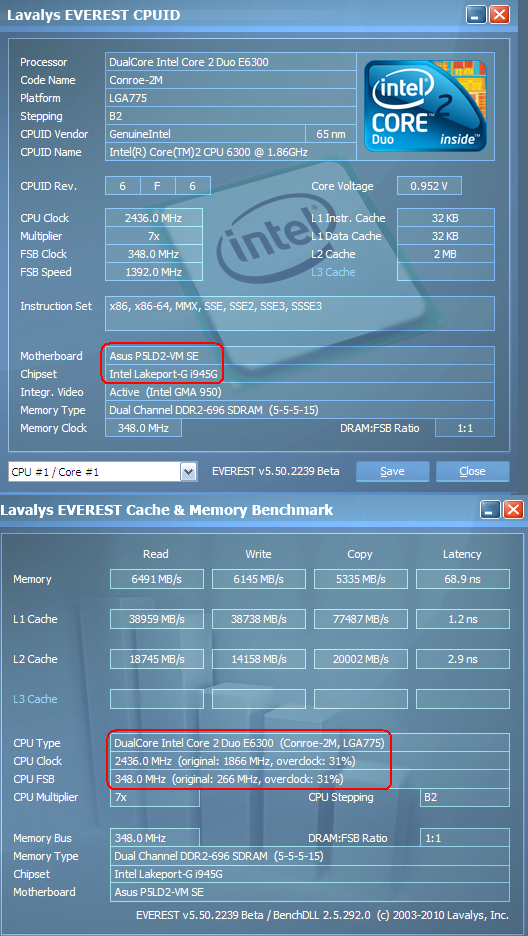Click the Core Voltage value 0.952 V
The image size is (528, 936).
[429, 186]
